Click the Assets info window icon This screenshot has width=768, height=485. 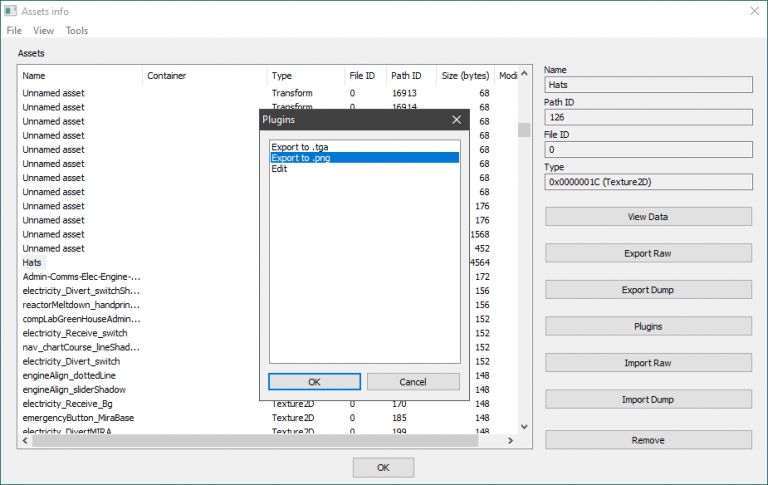(x=9, y=11)
